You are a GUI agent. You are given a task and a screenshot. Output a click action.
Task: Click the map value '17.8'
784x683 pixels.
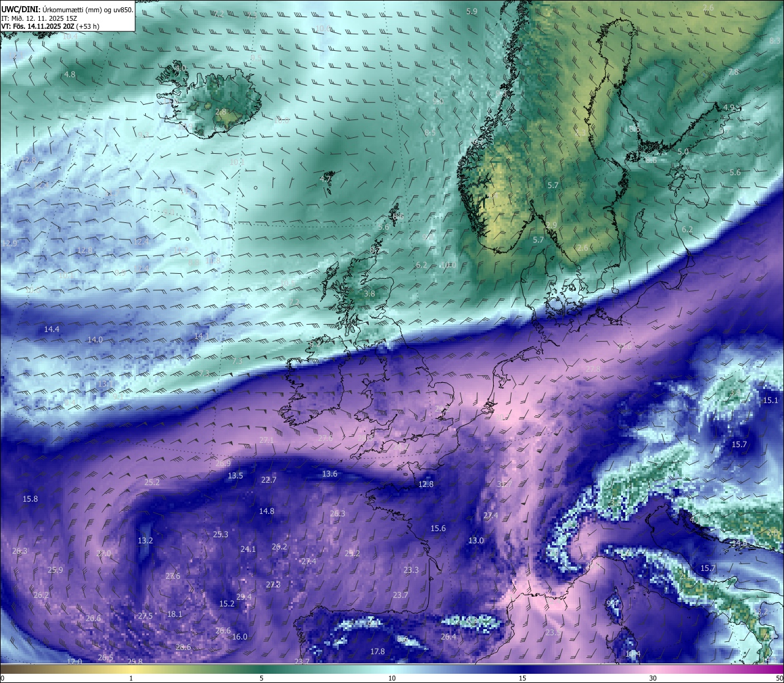(x=377, y=651)
